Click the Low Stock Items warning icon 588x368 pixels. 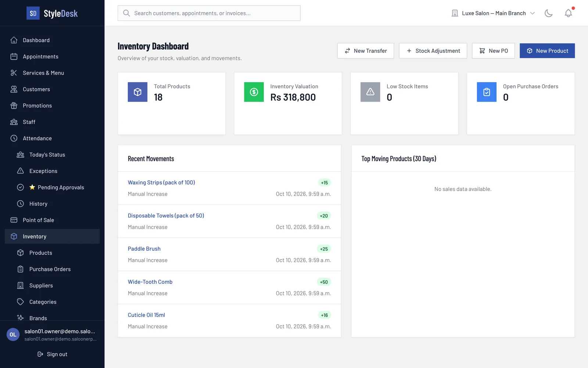(370, 92)
